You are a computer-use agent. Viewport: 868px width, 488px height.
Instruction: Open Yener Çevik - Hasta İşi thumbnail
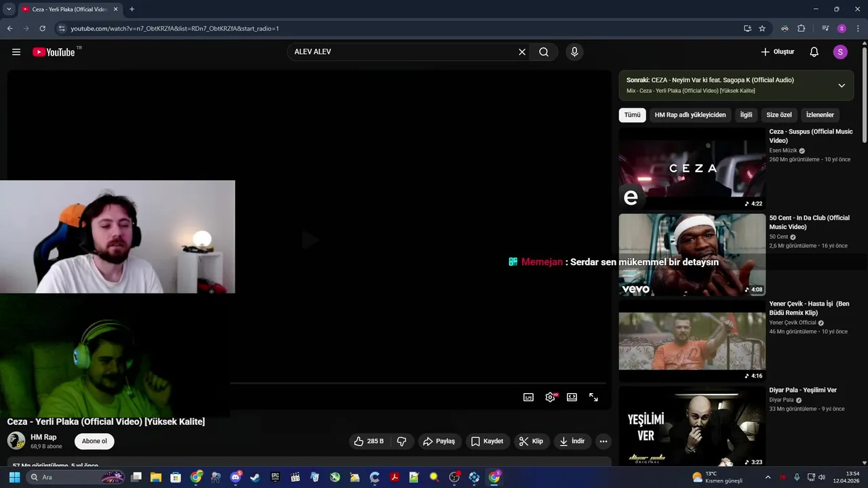tap(692, 341)
